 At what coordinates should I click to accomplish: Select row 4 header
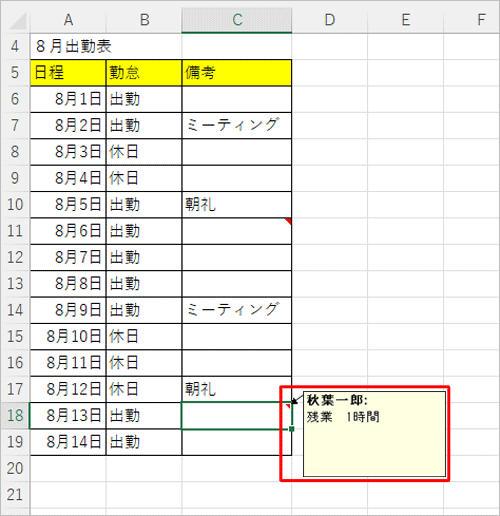coord(15,46)
